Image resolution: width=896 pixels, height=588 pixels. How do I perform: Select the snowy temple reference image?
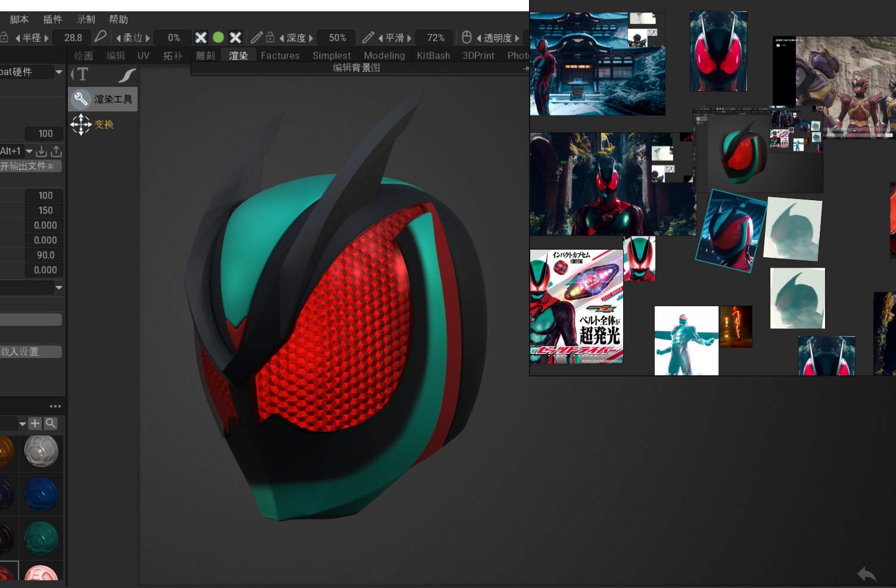click(598, 64)
